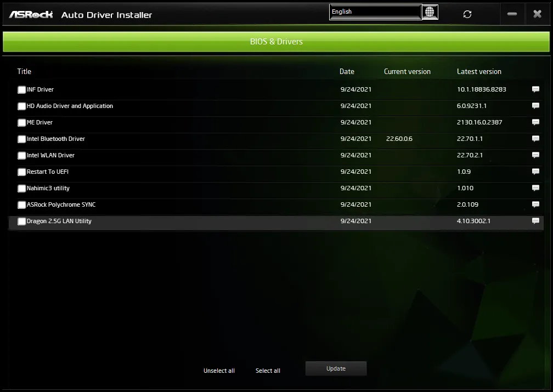Click Unselect all
The image size is (553, 392).
point(219,371)
